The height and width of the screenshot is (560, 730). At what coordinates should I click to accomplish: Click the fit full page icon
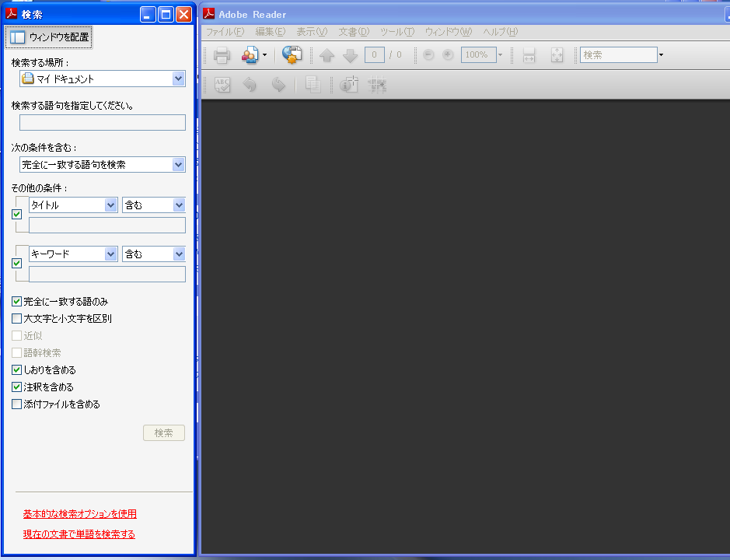tap(557, 55)
